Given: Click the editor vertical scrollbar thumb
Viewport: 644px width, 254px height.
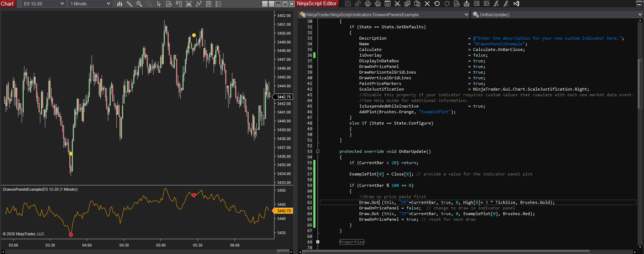Looking at the screenshot, I should coord(640,83).
